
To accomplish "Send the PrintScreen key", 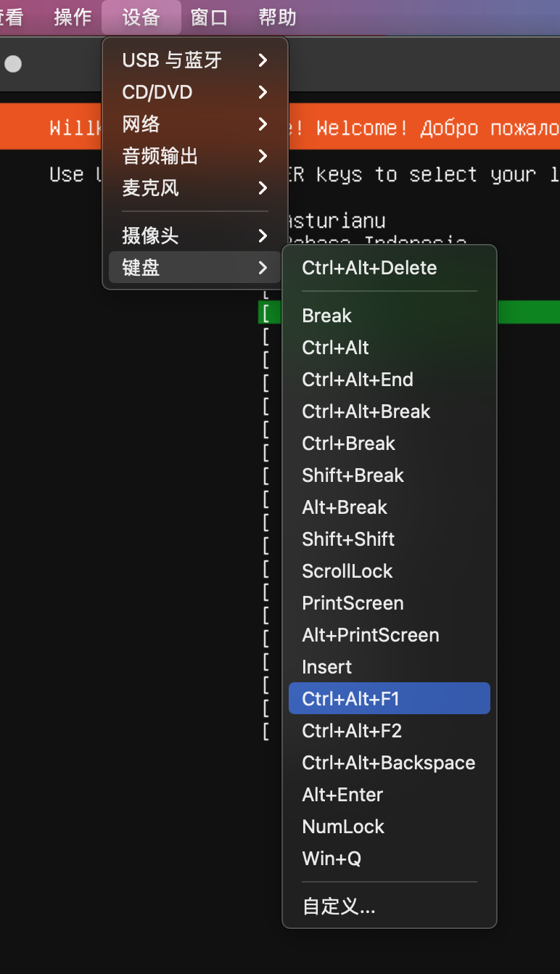I will coord(353,603).
